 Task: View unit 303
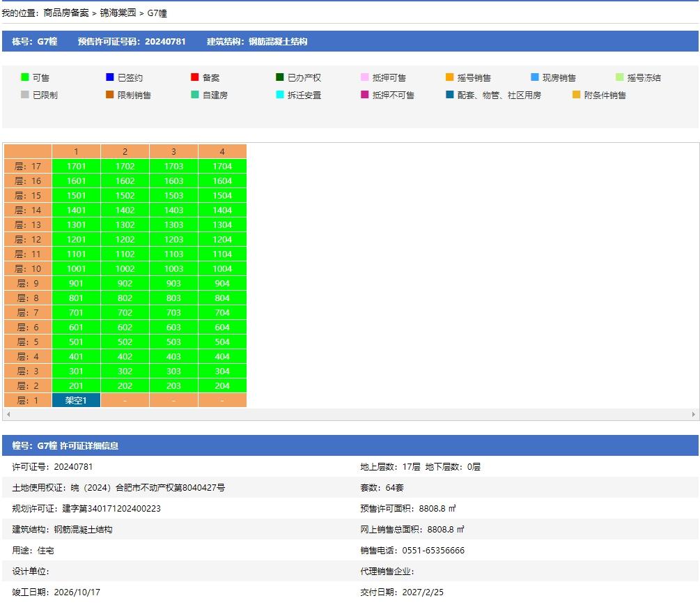173,372
